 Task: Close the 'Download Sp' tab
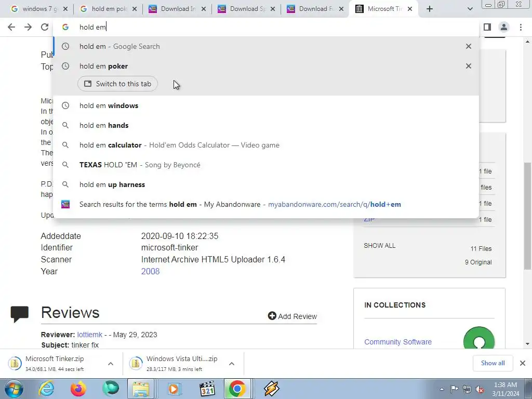pos(273,9)
